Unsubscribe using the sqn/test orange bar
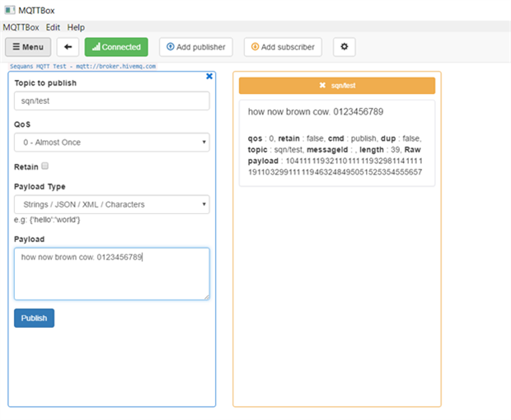511x420 pixels. pos(336,86)
